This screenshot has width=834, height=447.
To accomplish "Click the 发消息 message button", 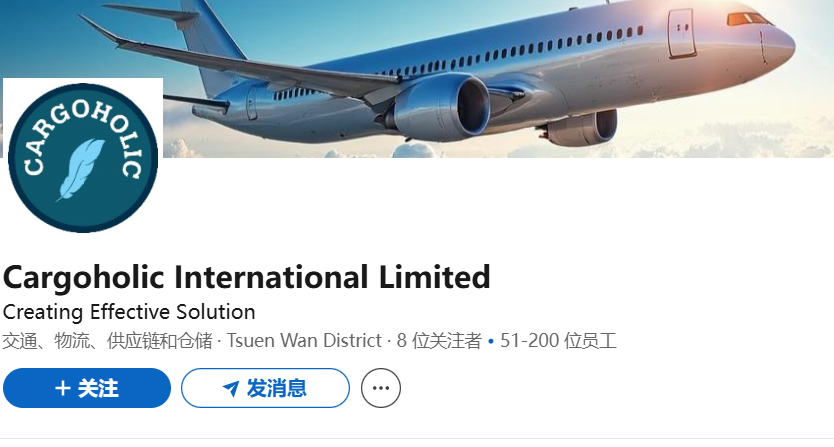I will 265,388.
